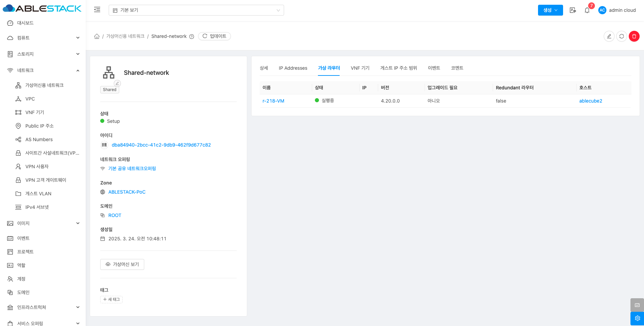Expand the 컴퓨트 sidebar menu
Screen dimensions: 644x326
tap(43, 38)
